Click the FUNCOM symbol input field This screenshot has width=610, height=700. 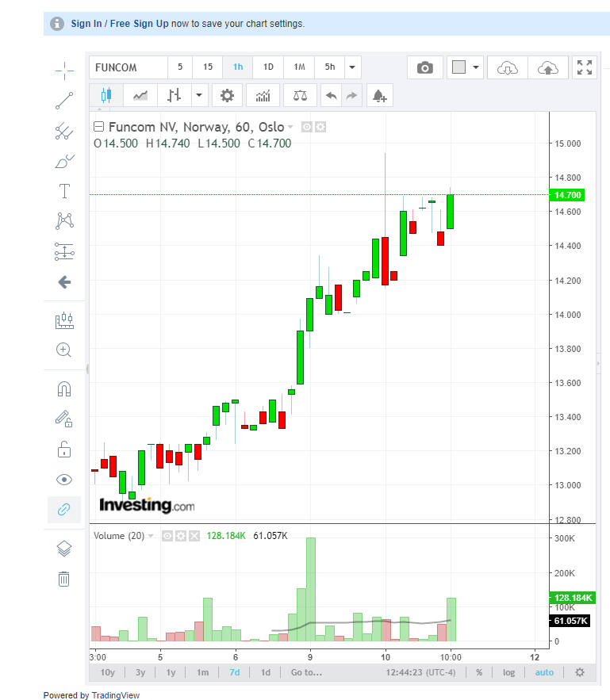tap(129, 67)
